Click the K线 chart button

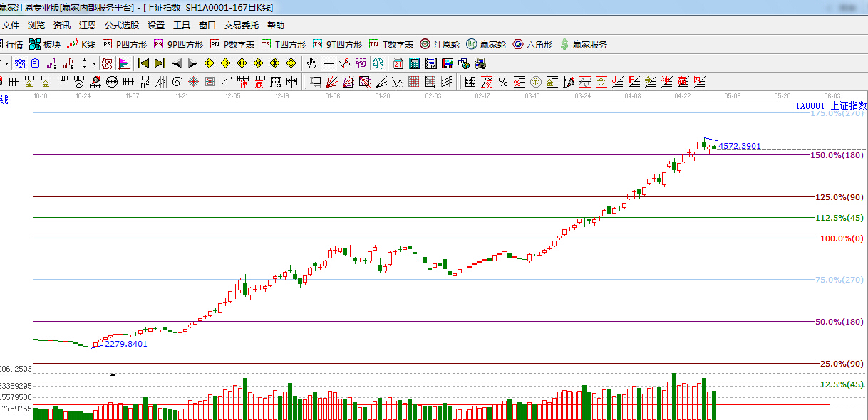81,44
